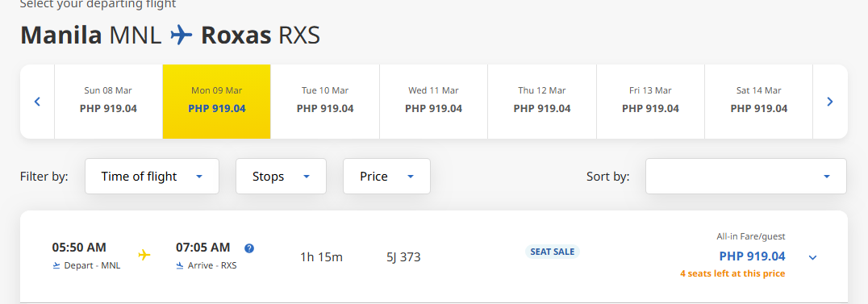868x304 pixels.
Task: Click the yellow airplane icon between times
Action: 144,255
